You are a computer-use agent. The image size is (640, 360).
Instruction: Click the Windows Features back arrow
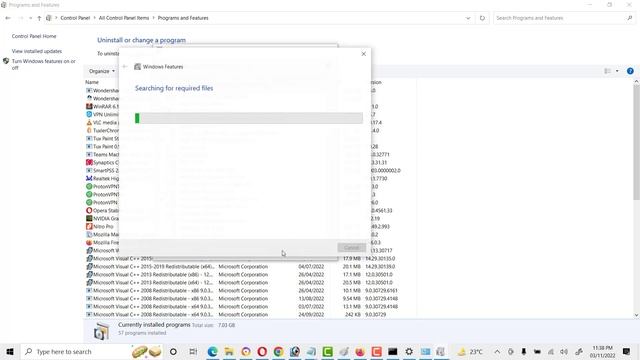(x=125, y=67)
